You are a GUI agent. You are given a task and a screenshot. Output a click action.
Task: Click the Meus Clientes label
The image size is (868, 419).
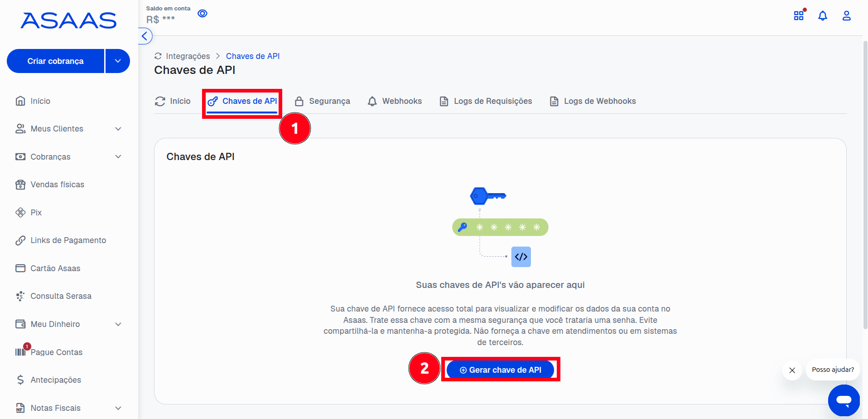[x=57, y=129]
